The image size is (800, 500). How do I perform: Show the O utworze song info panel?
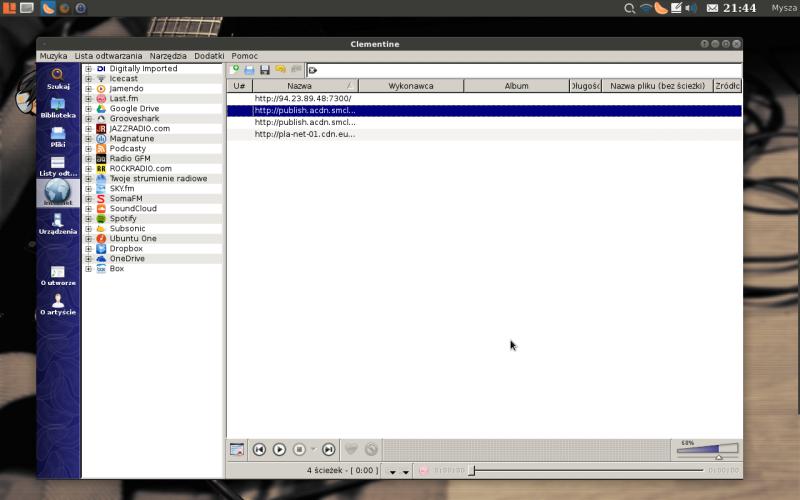(x=58, y=275)
